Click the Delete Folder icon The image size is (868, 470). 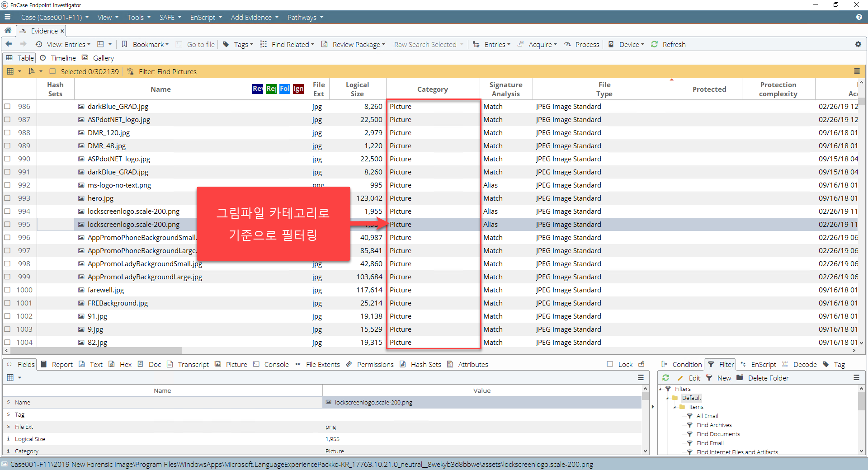(740, 378)
